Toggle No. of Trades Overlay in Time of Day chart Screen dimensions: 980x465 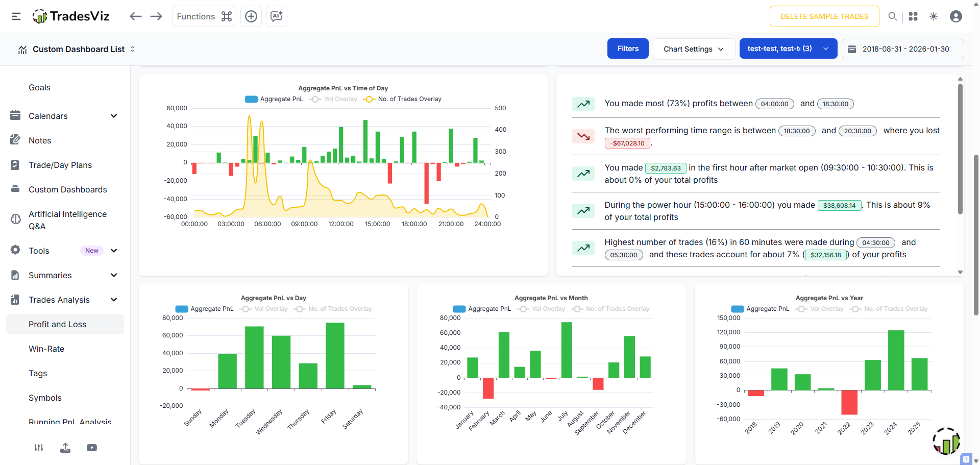click(402, 99)
